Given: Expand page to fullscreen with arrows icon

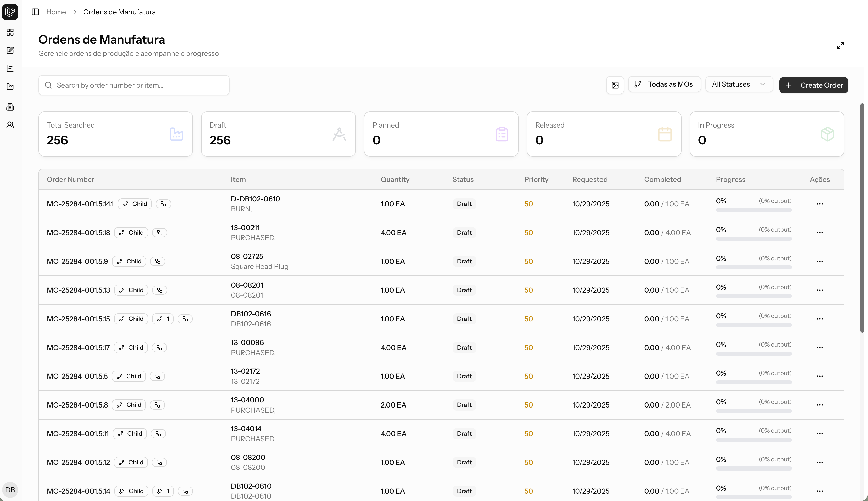Looking at the screenshot, I should (x=840, y=45).
